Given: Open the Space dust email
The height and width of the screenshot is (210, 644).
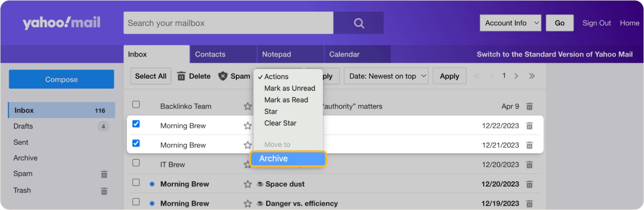Looking at the screenshot, I should tap(285, 184).
